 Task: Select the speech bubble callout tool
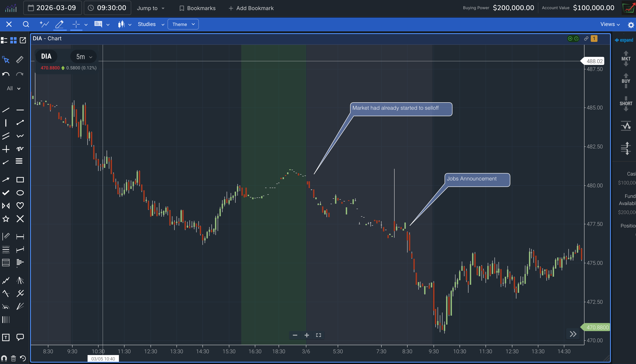(20, 337)
